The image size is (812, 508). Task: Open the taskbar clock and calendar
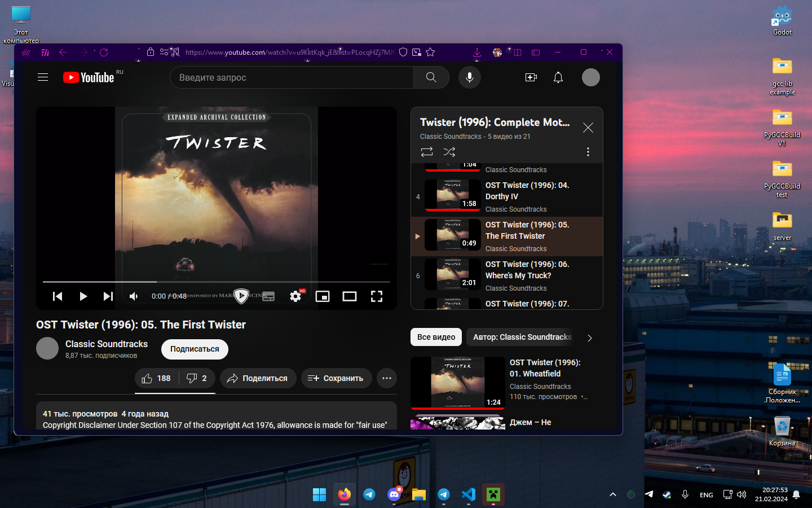pyautogui.click(x=771, y=494)
